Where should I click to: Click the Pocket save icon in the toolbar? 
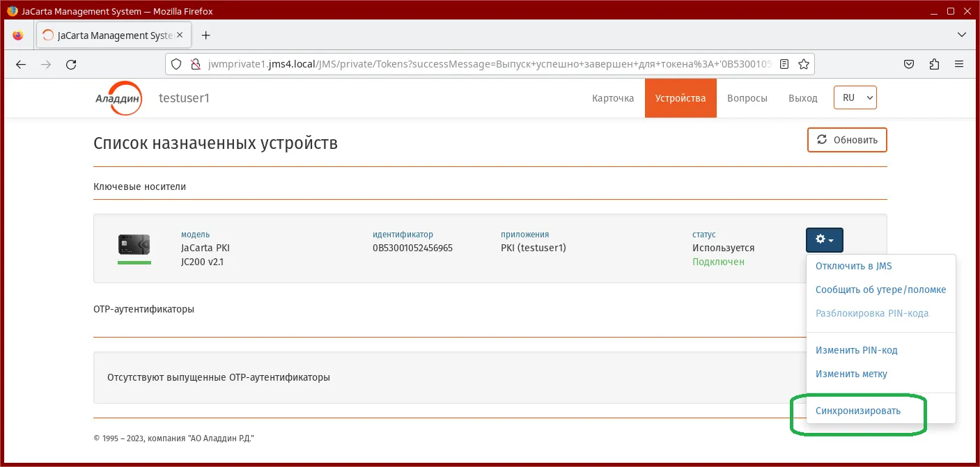pyautogui.click(x=909, y=64)
